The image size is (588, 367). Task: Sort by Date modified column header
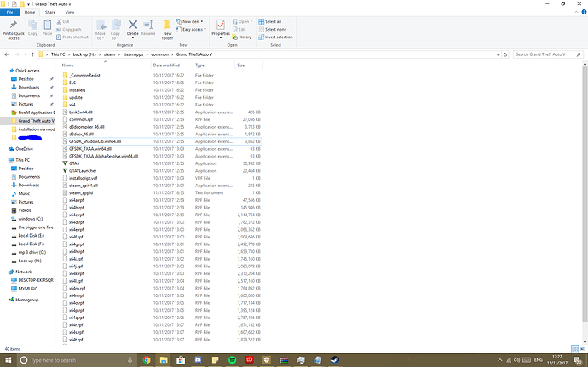(166, 66)
